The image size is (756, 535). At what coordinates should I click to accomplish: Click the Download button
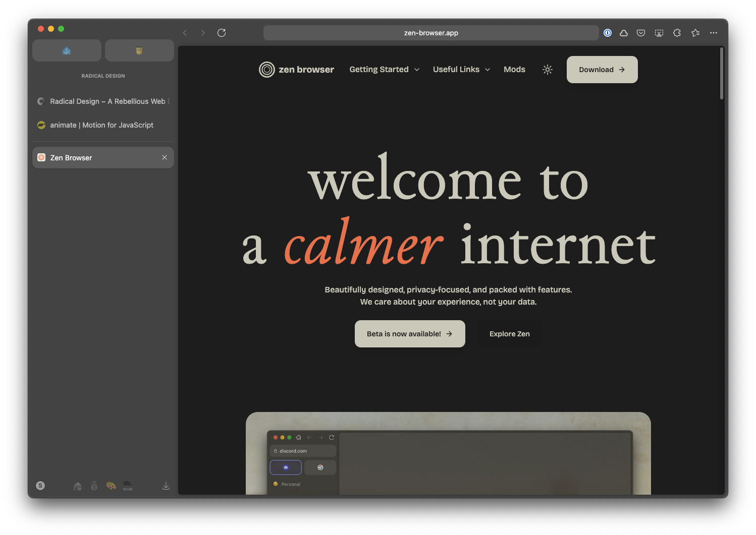coord(602,70)
